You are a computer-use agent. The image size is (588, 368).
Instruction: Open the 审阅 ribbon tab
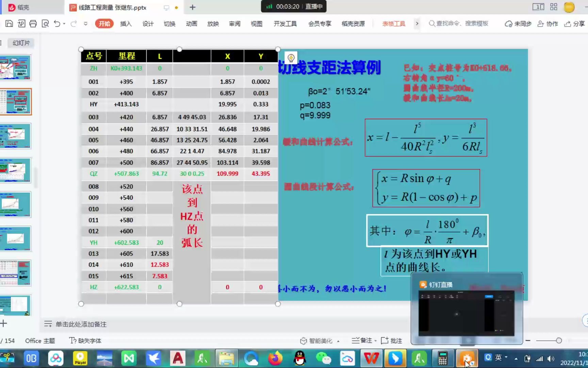pos(235,24)
